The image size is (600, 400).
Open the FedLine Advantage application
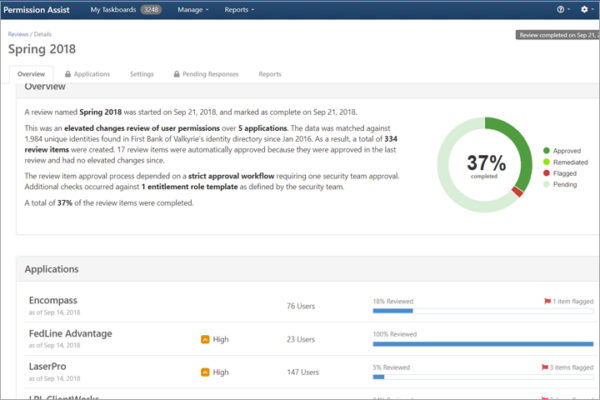[70, 333]
